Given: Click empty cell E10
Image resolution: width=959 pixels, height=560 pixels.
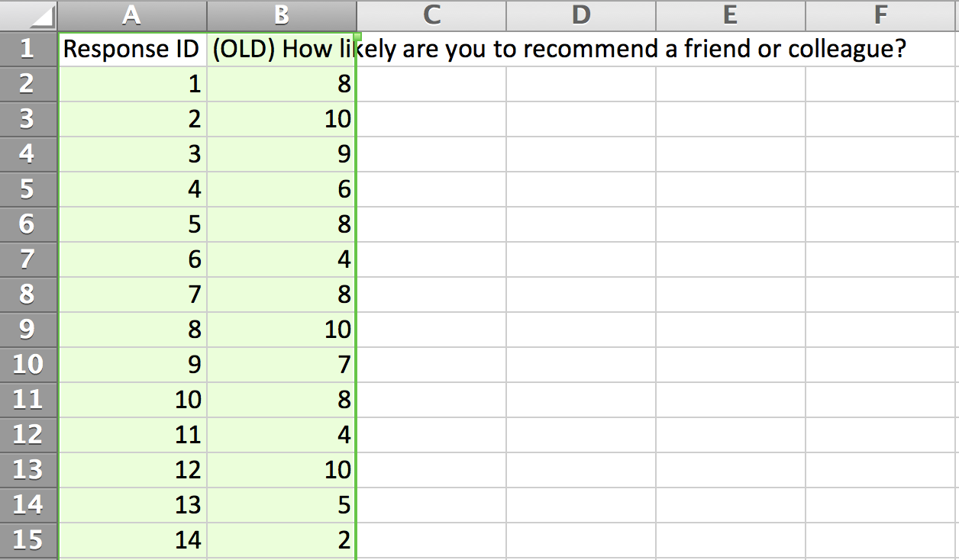Looking at the screenshot, I should click(x=730, y=365).
